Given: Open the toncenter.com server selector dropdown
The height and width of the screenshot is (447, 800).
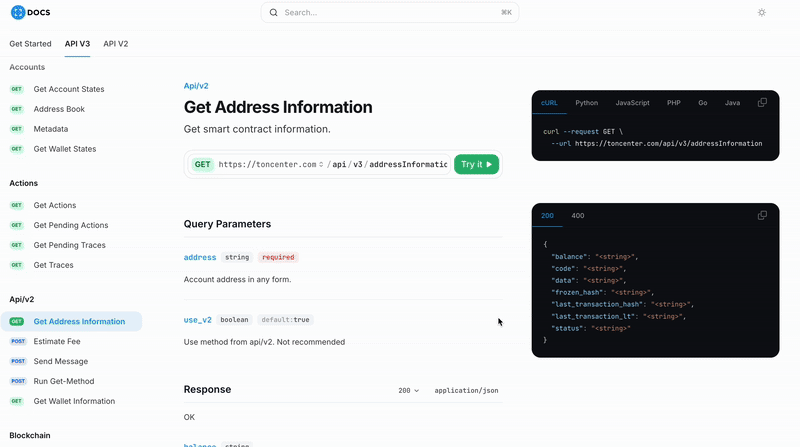Looking at the screenshot, I should (271, 164).
